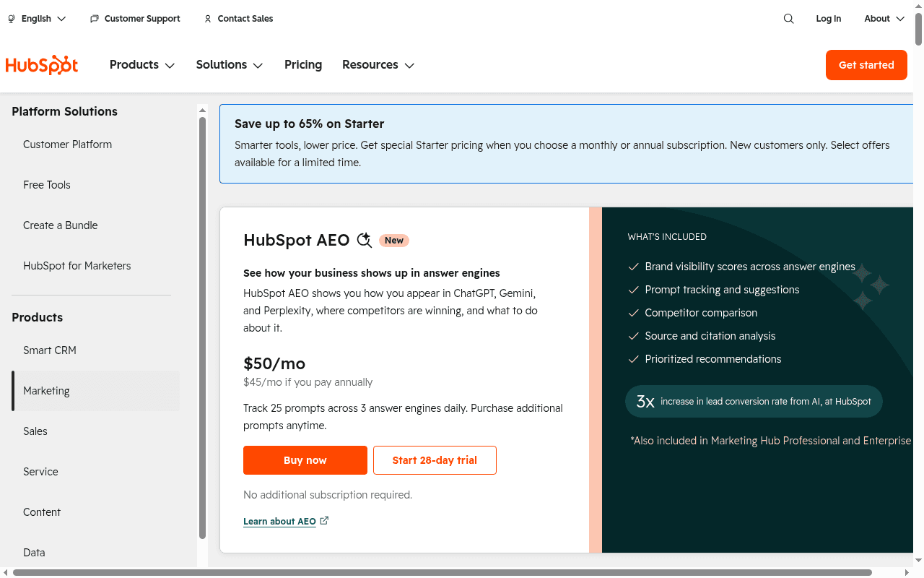
Task: Expand the Products navigation menu
Action: click(142, 65)
